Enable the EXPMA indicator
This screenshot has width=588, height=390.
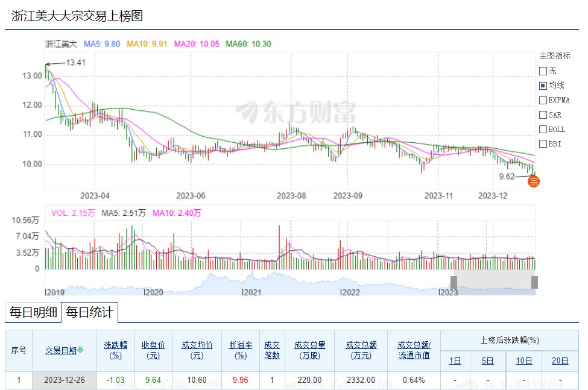543,100
